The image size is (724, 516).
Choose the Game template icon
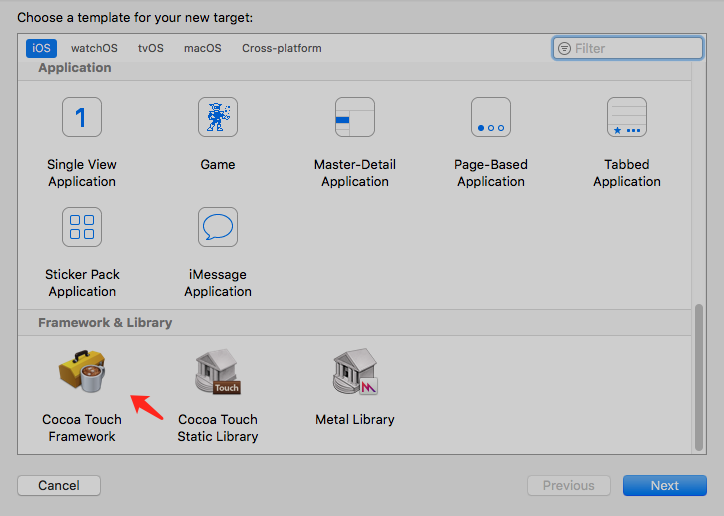click(x=218, y=117)
